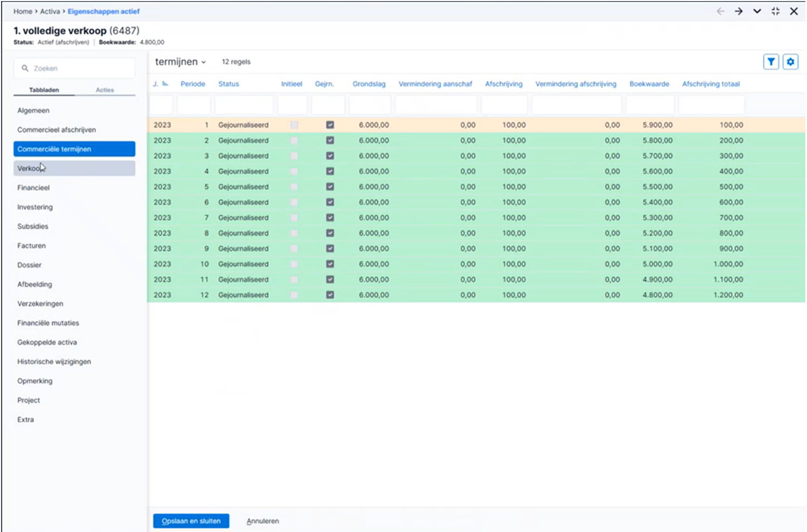Click the Opslaan en sluiten button
Viewport: 807px width, 532px height.
(191, 521)
